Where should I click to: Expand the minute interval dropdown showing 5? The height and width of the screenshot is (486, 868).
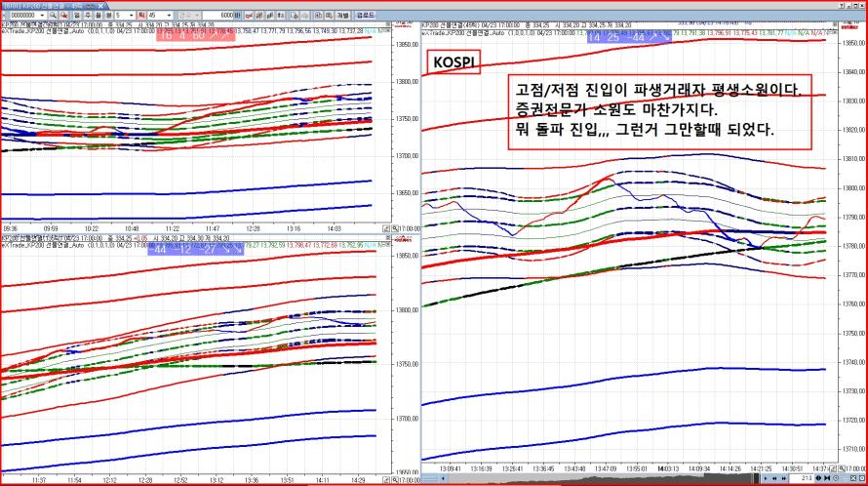click(x=130, y=15)
